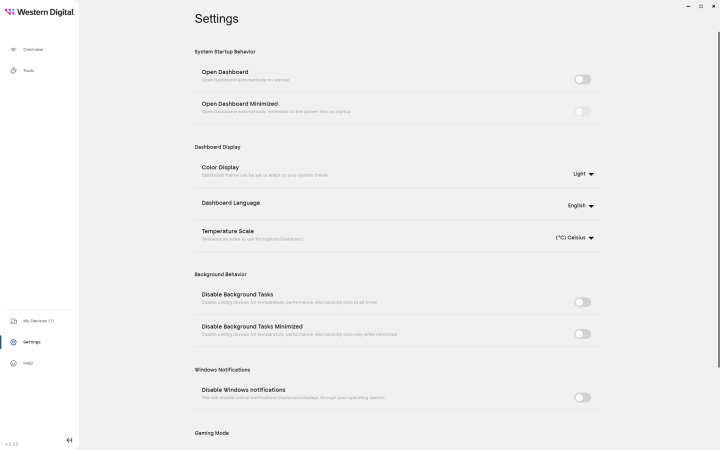Minimize the Dashboard window
Image resolution: width=720 pixels, height=450 pixels.
click(x=688, y=6)
